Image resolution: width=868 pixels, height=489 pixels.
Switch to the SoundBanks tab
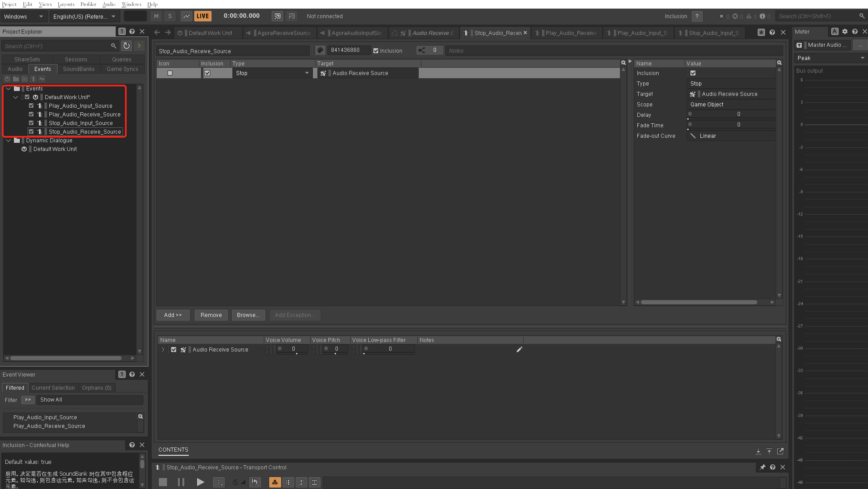[79, 69]
